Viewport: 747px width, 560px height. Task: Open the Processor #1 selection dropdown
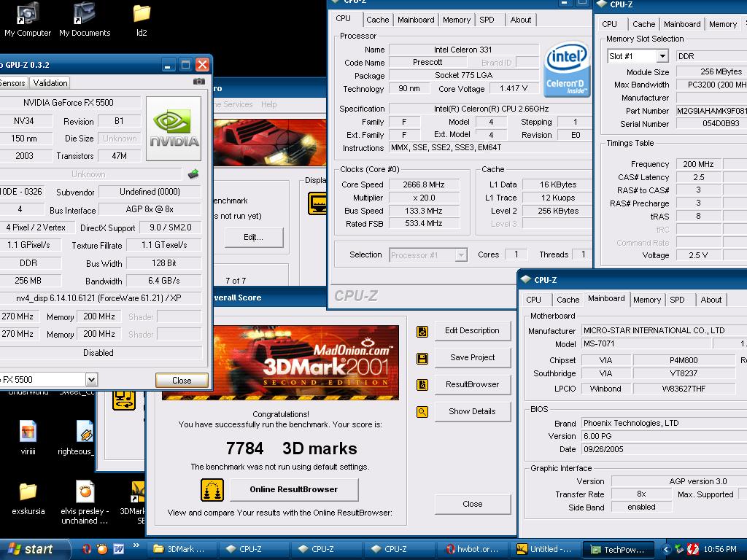[461, 255]
